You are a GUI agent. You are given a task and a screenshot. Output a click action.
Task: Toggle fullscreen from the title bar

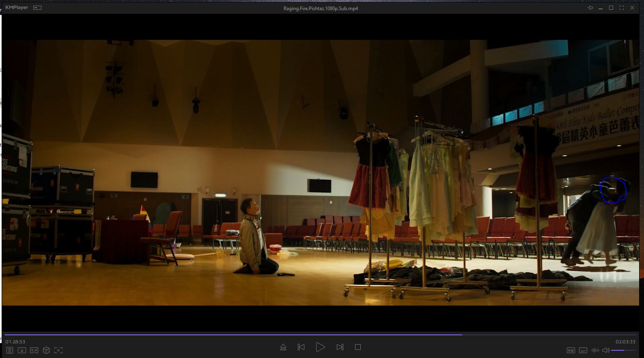pyautogui.click(x=622, y=8)
